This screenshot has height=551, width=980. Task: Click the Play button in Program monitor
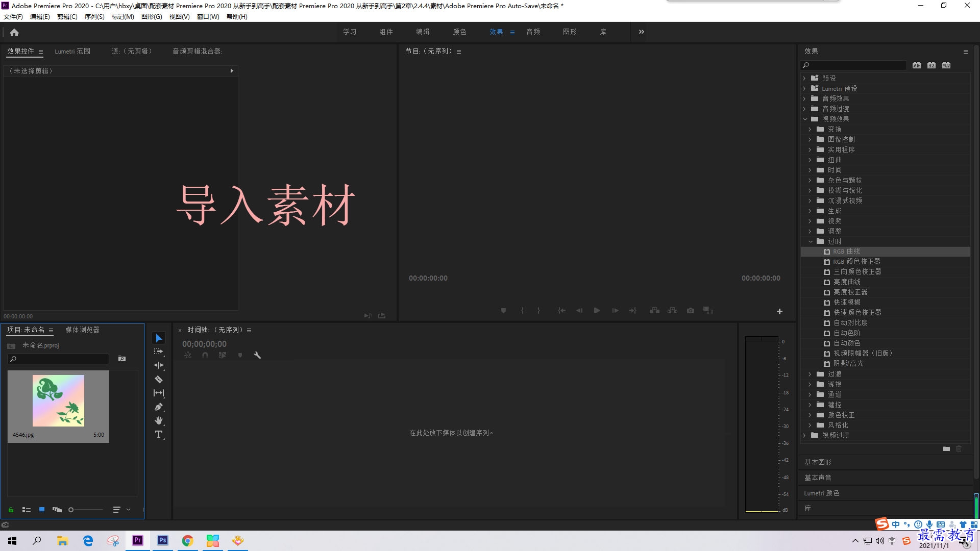[597, 311]
